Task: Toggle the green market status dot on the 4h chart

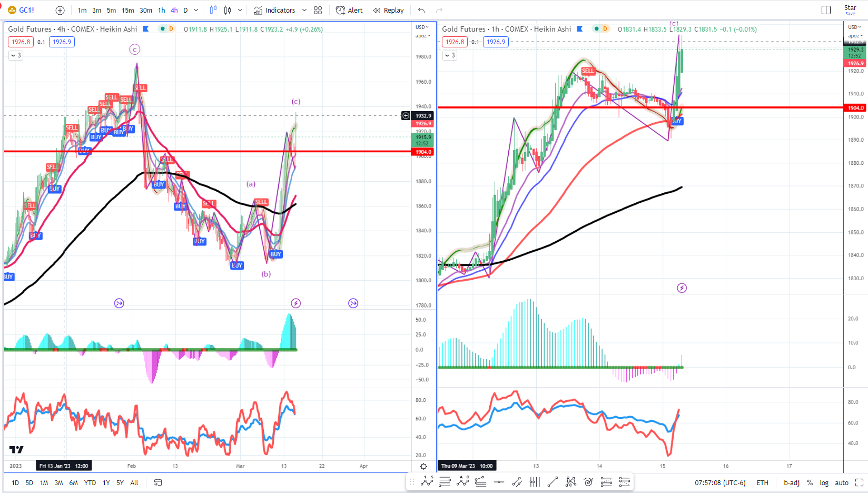Action: [163, 29]
